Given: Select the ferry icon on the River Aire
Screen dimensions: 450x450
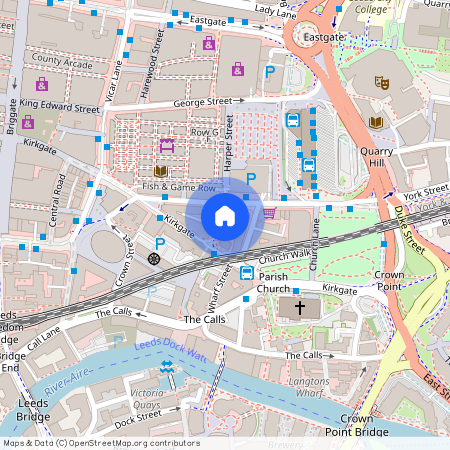Looking at the screenshot, I should [166, 367].
